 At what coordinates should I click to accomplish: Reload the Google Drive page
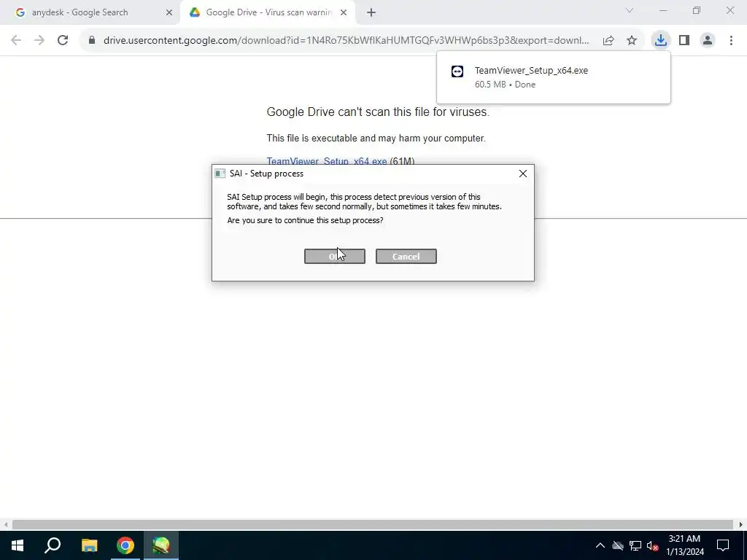click(x=63, y=41)
